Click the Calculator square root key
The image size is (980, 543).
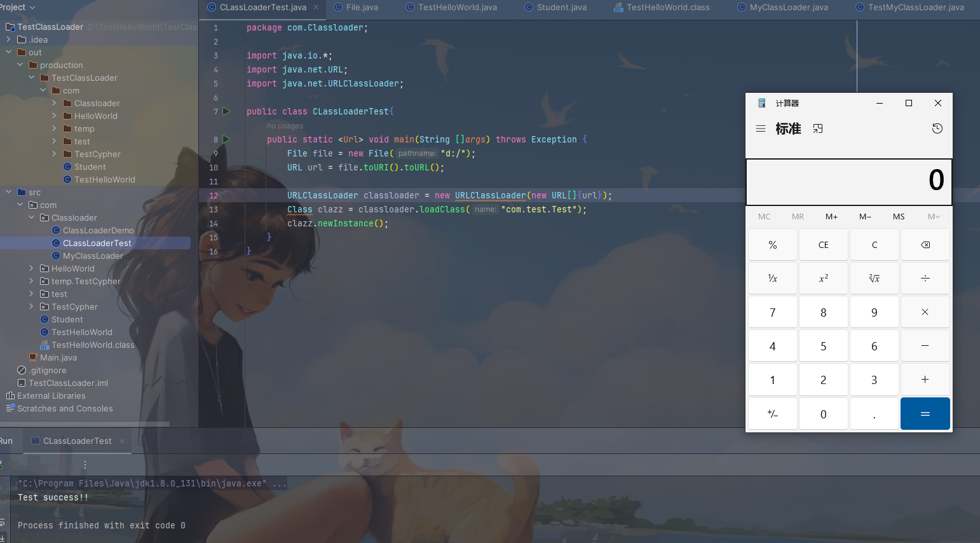point(875,278)
